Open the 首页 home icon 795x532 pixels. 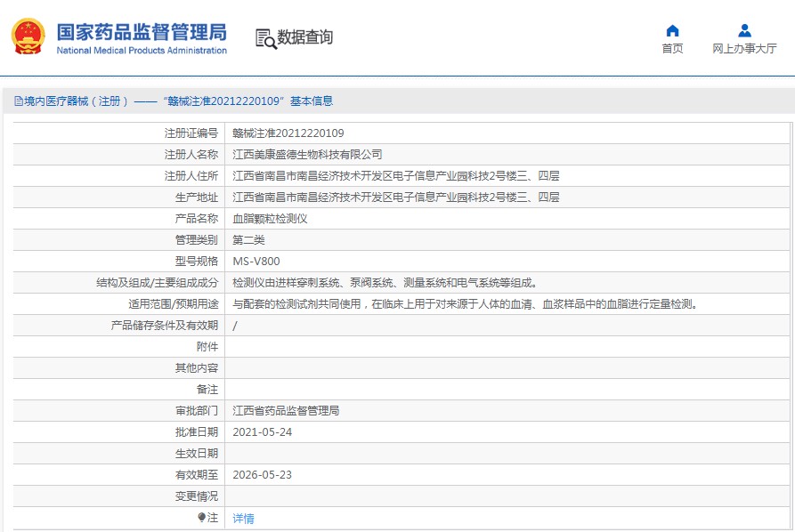[x=672, y=30]
